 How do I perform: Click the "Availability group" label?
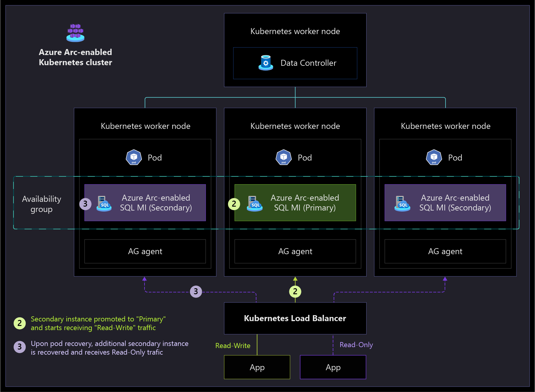point(42,204)
